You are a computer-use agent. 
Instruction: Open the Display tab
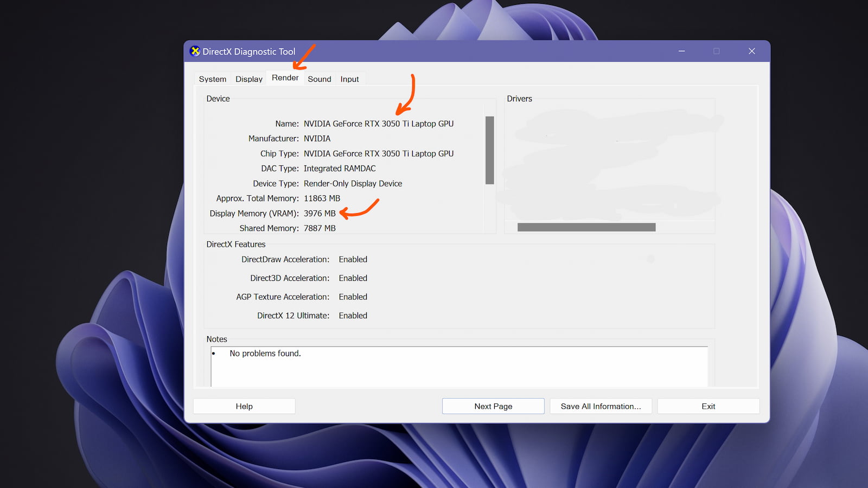click(x=248, y=79)
